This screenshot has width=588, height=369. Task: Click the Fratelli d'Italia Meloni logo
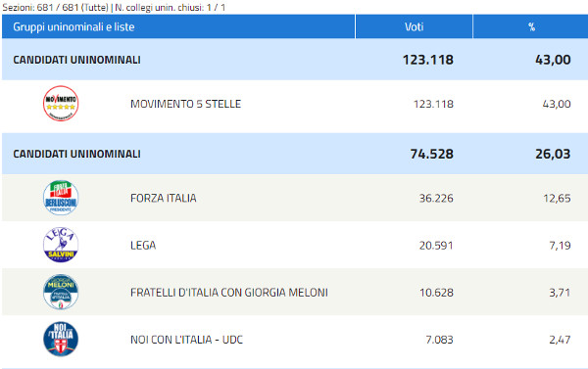(x=61, y=292)
